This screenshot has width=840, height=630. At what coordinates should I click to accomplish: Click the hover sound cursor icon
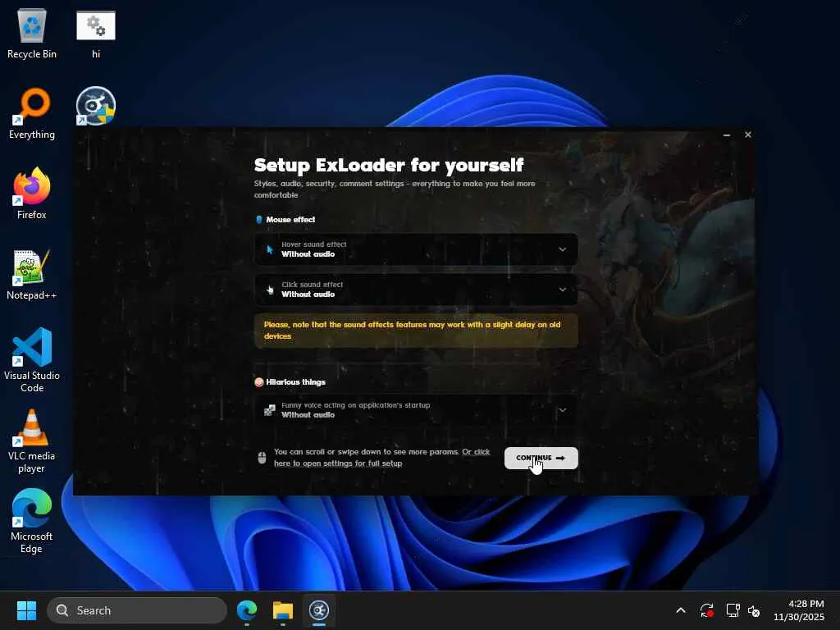click(x=269, y=249)
